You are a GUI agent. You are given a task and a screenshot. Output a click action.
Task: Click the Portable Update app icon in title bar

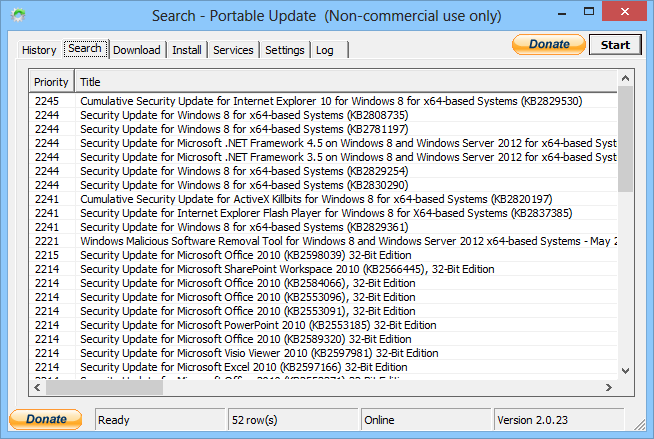click(x=18, y=15)
